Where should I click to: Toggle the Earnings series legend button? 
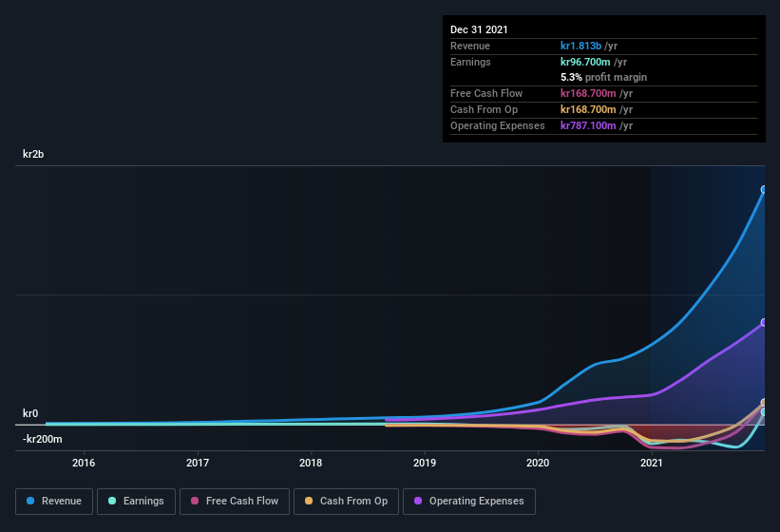click(136, 502)
